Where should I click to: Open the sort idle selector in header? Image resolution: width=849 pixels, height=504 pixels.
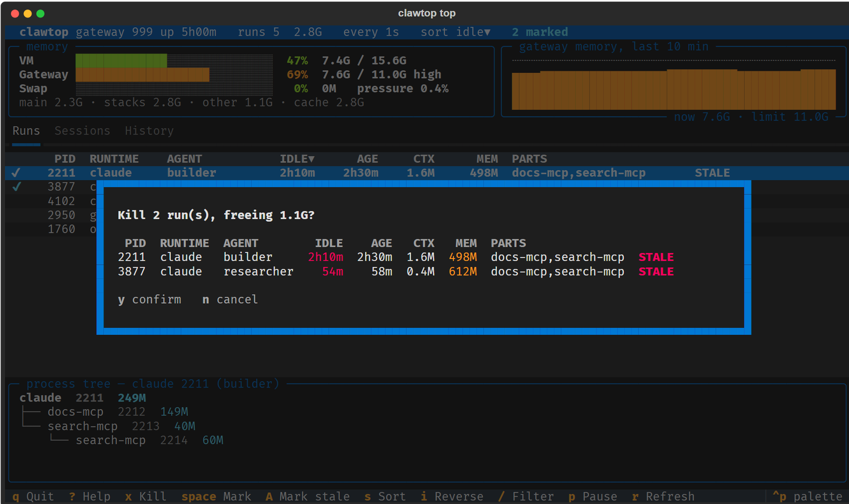point(456,32)
